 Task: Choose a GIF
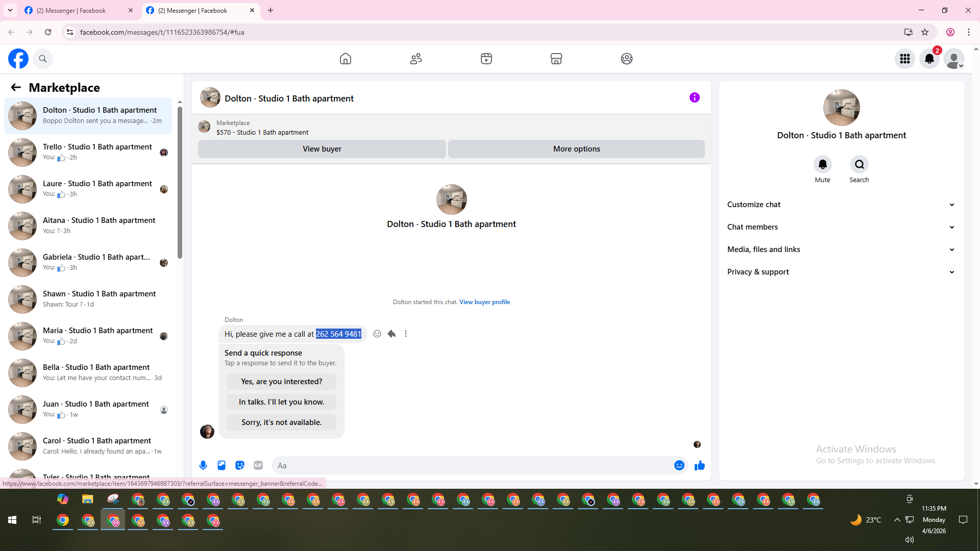258,465
